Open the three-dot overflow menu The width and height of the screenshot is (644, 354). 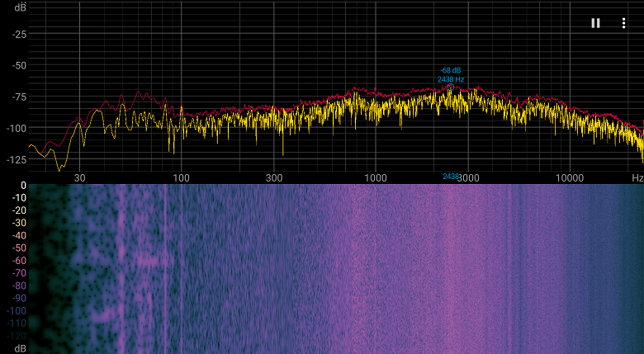tap(623, 23)
